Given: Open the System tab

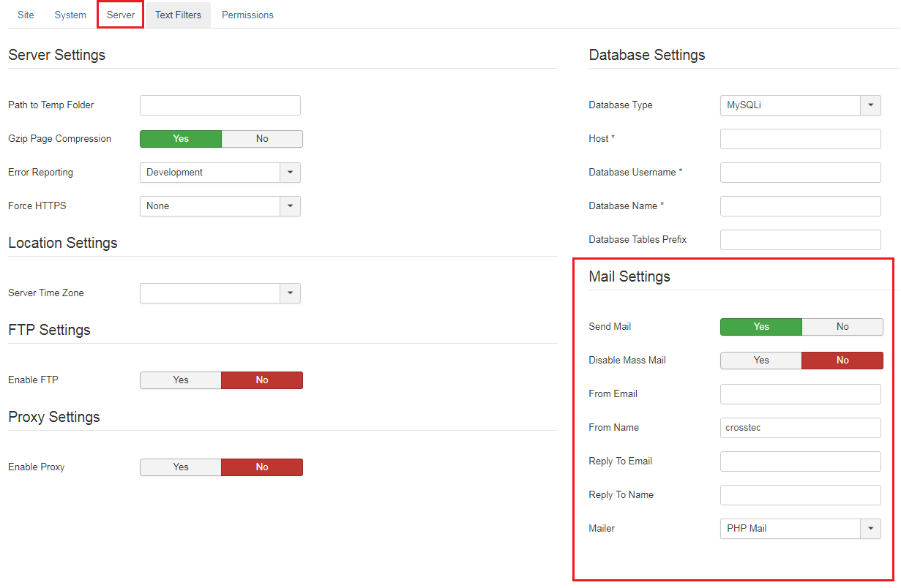Looking at the screenshot, I should pyautogui.click(x=70, y=15).
